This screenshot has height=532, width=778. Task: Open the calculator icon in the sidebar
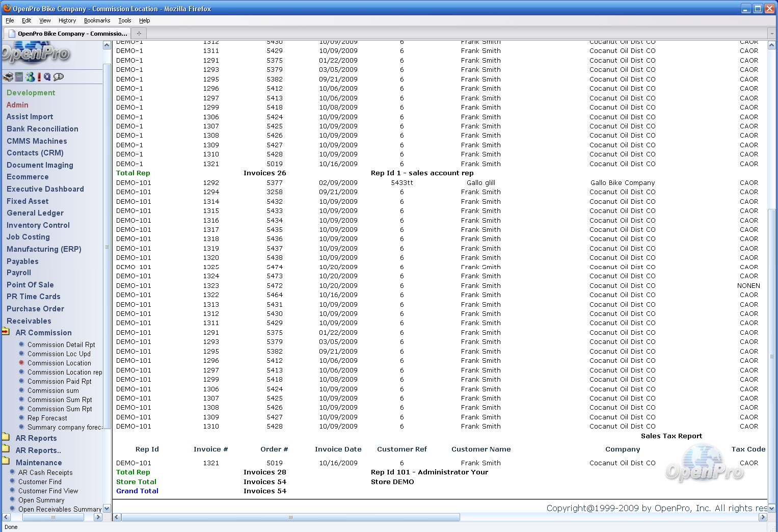pyautogui.click(x=19, y=77)
